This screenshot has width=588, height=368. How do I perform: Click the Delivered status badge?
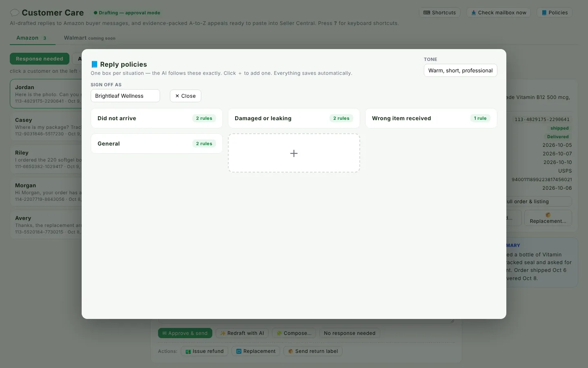(558, 137)
